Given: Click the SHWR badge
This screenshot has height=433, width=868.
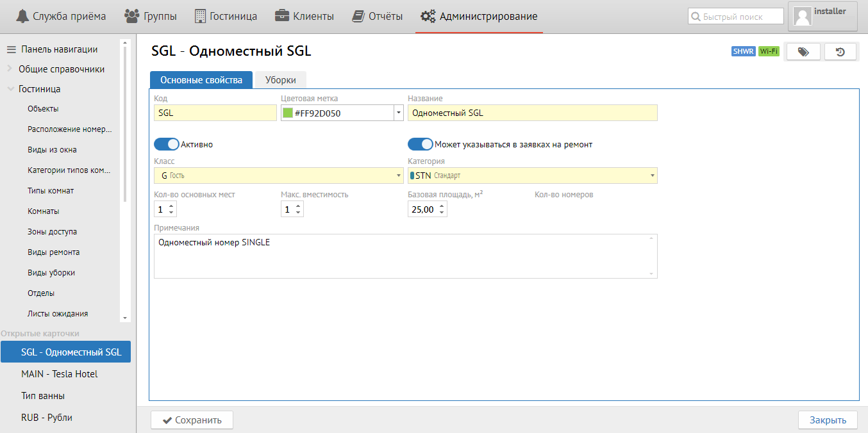Looking at the screenshot, I should pyautogui.click(x=743, y=52).
